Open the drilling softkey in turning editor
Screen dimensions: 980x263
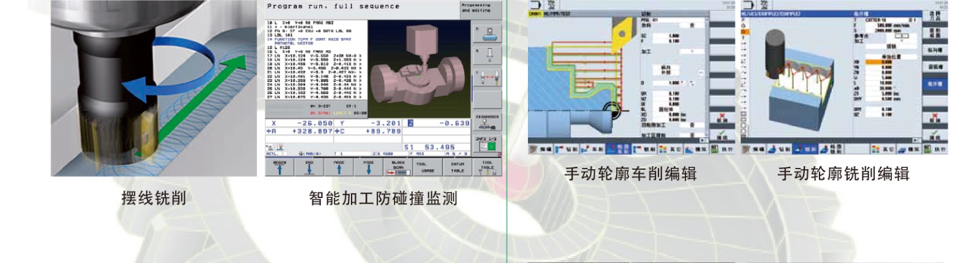[567, 149]
